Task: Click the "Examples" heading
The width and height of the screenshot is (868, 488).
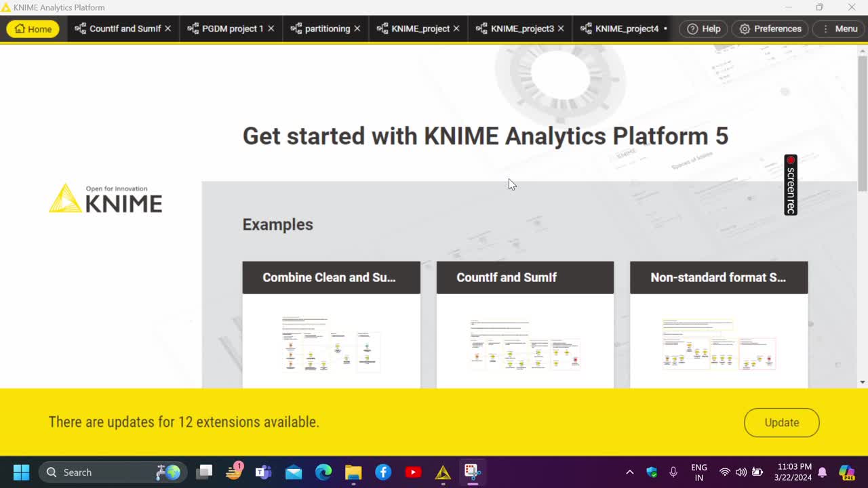Action: (277, 224)
